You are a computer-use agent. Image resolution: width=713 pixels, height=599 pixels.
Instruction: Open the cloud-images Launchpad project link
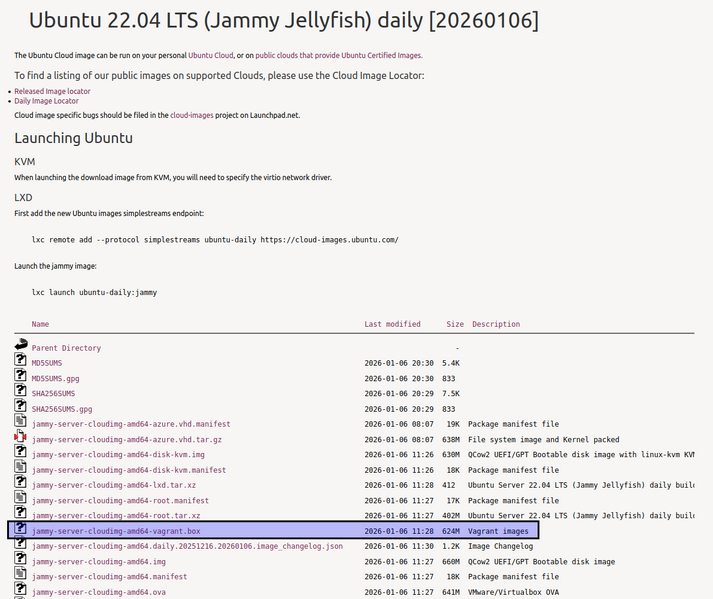191,115
